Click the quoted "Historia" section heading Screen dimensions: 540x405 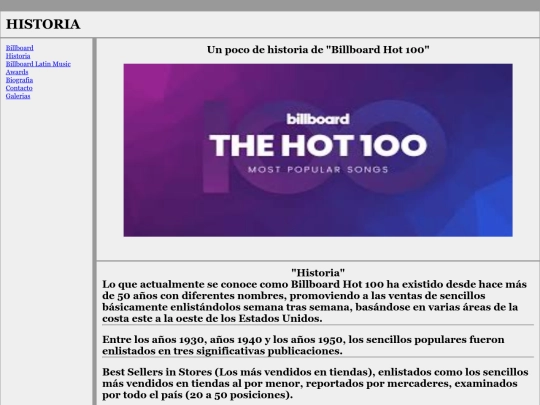tap(318, 273)
